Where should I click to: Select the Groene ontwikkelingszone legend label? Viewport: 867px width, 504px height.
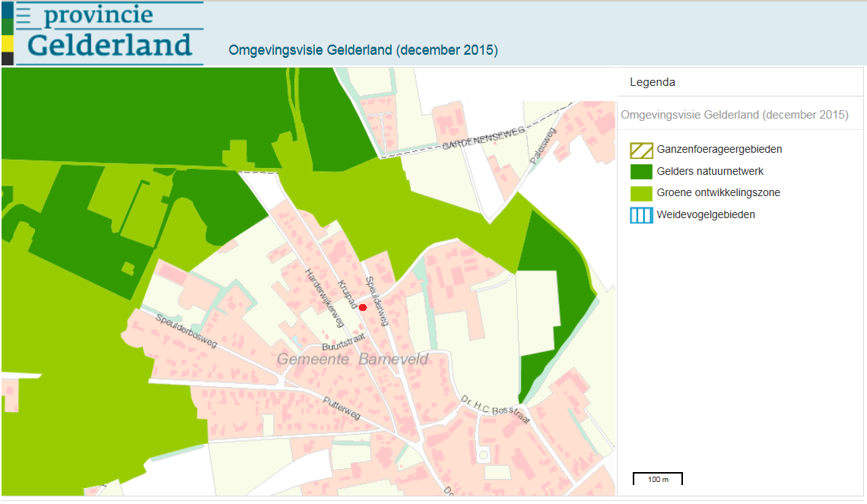point(718,193)
